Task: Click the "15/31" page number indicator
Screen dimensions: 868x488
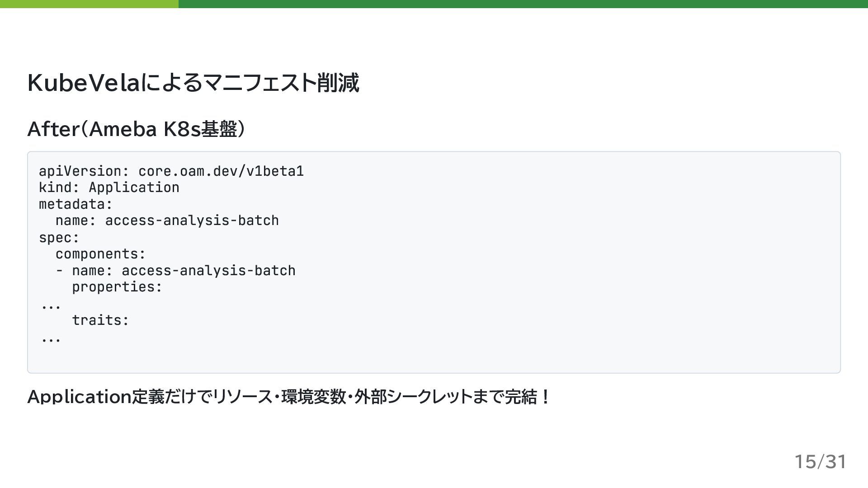Action: click(x=820, y=462)
